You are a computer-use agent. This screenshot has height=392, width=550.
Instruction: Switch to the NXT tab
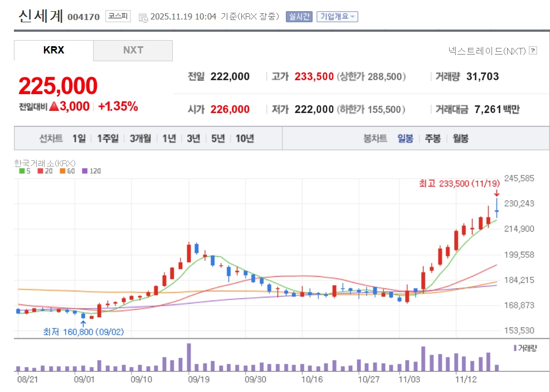[x=133, y=50]
